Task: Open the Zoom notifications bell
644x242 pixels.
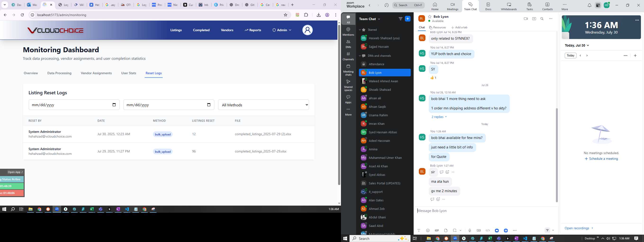Action: [589, 5]
